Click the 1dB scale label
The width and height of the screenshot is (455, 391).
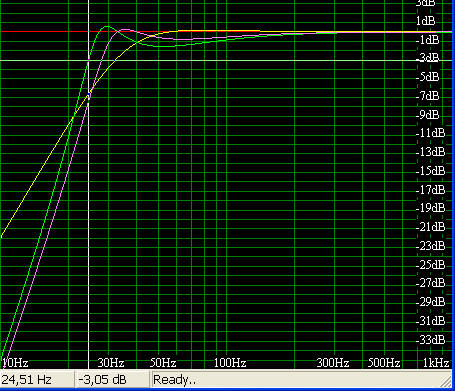point(425,21)
